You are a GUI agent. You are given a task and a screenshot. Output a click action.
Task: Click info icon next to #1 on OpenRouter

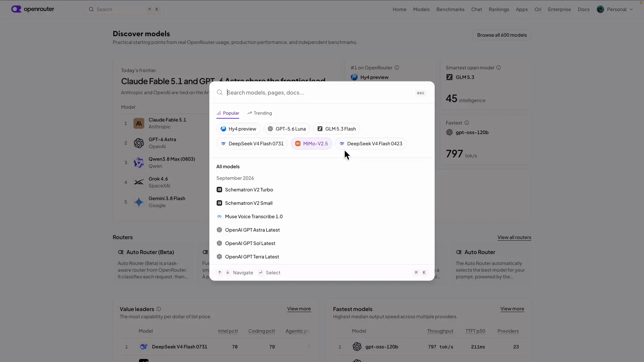click(397, 68)
